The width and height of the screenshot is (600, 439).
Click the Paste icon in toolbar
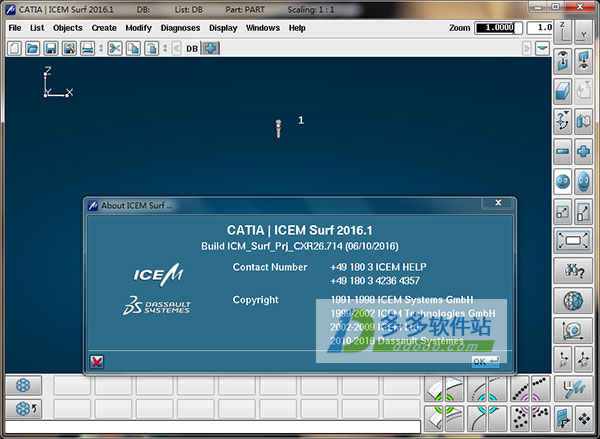click(x=152, y=49)
